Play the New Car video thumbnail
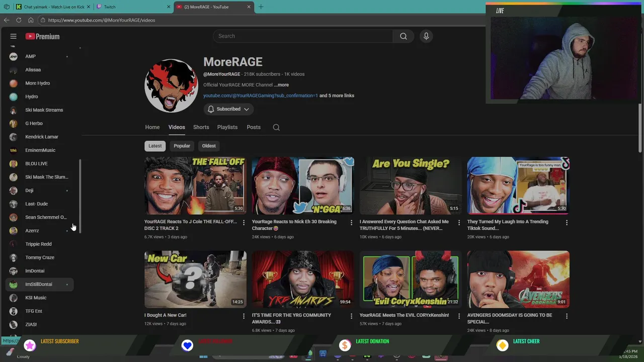The height and width of the screenshot is (362, 644). coord(195,279)
